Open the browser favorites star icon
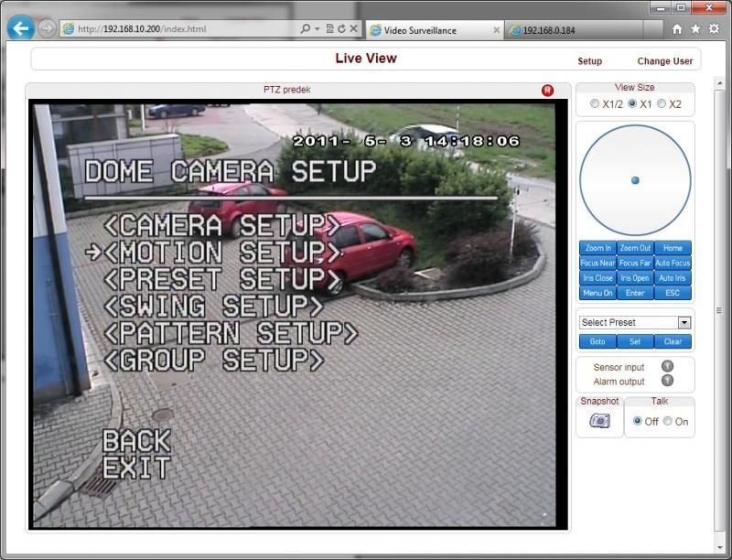This screenshot has height=560, width=732. pyautogui.click(x=695, y=29)
